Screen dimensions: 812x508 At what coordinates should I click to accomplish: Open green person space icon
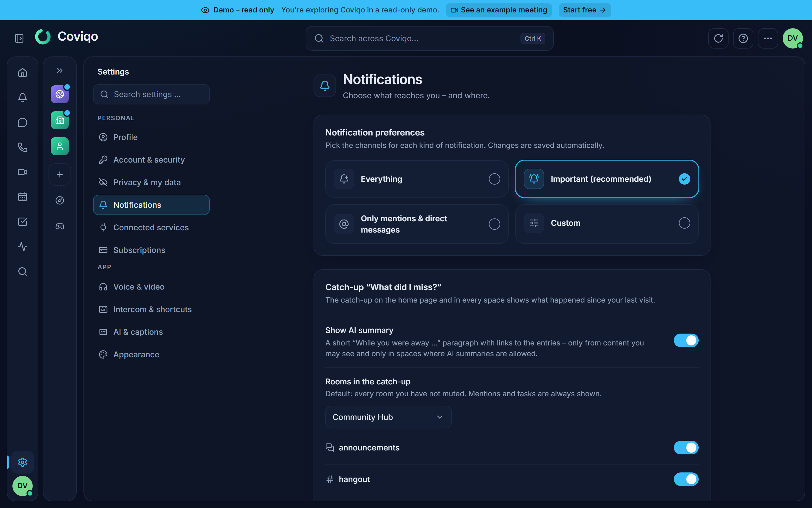(x=60, y=146)
